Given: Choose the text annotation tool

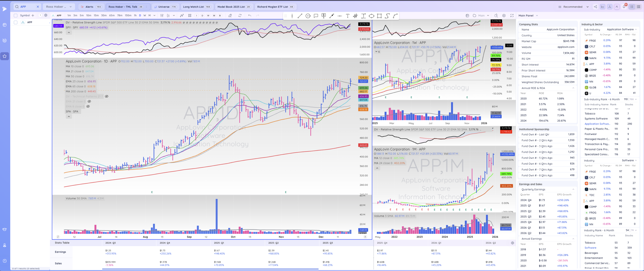Looking at the screenshot, I should [347, 16].
